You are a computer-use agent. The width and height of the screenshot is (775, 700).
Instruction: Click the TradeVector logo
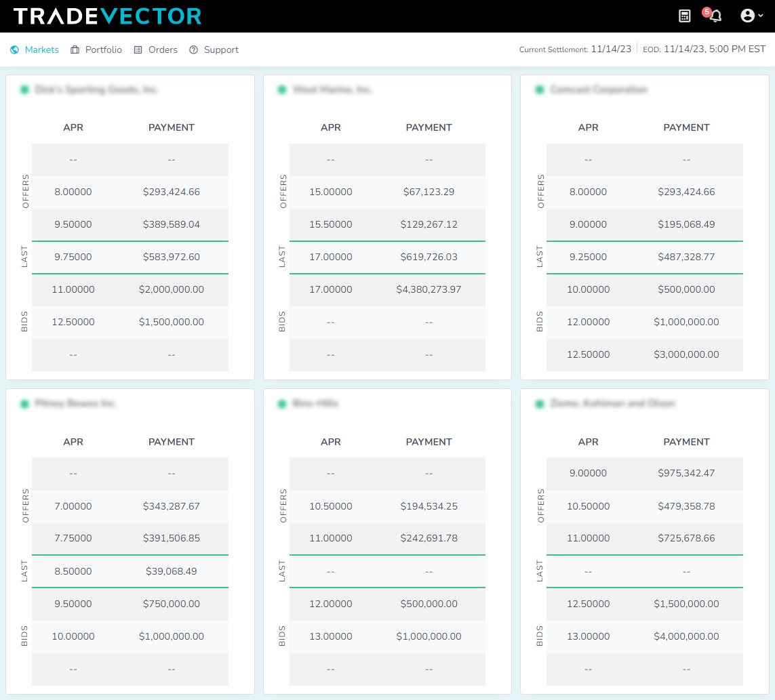[107, 16]
